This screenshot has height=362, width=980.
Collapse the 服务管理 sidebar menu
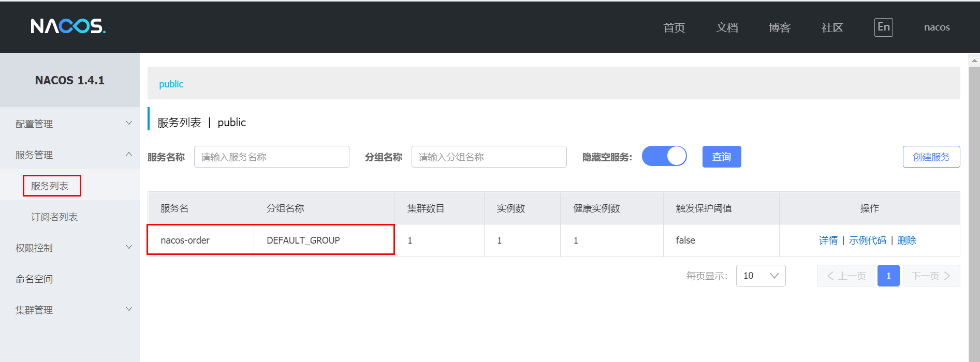(x=70, y=155)
